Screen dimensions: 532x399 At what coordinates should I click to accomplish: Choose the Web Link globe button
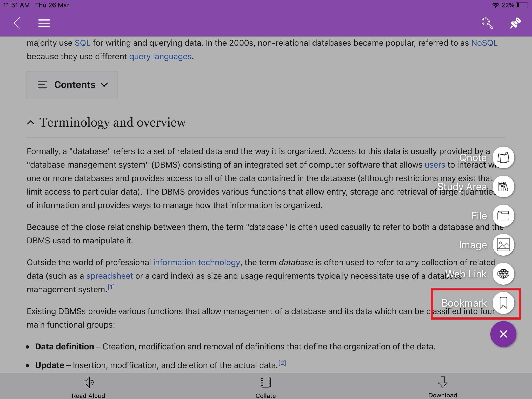pyautogui.click(x=503, y=274)
